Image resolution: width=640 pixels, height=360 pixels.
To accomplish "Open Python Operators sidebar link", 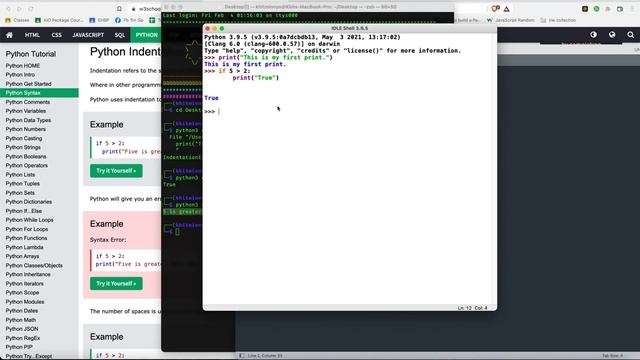I will click(27, 165).
